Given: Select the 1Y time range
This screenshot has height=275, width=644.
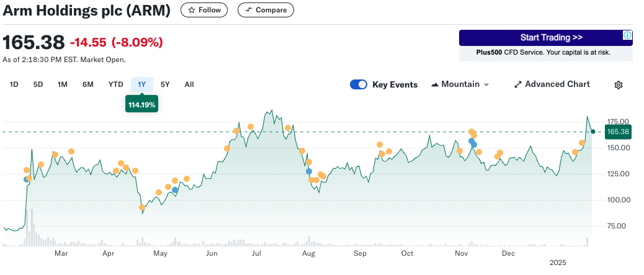Looking at the screenshot, I should [x=141, y=84].
